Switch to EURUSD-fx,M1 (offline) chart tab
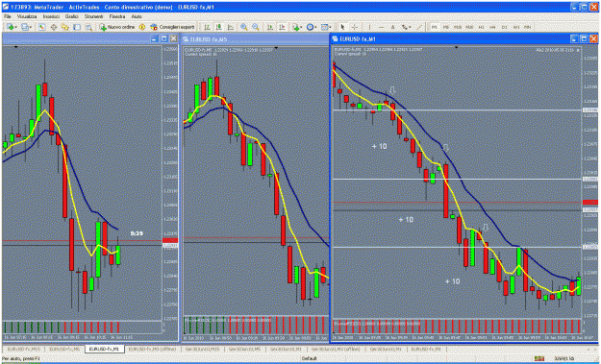 point(153,350)
